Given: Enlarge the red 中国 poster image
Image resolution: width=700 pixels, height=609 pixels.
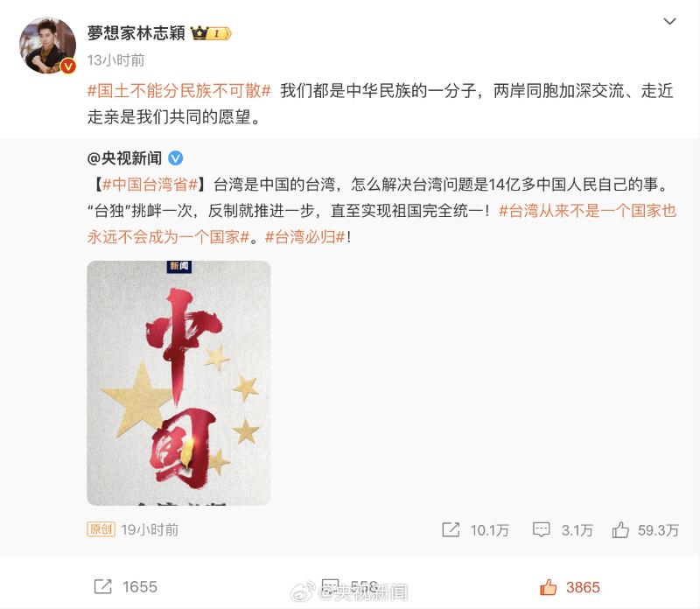Looking at the screenshot, I should click(178, 383).
